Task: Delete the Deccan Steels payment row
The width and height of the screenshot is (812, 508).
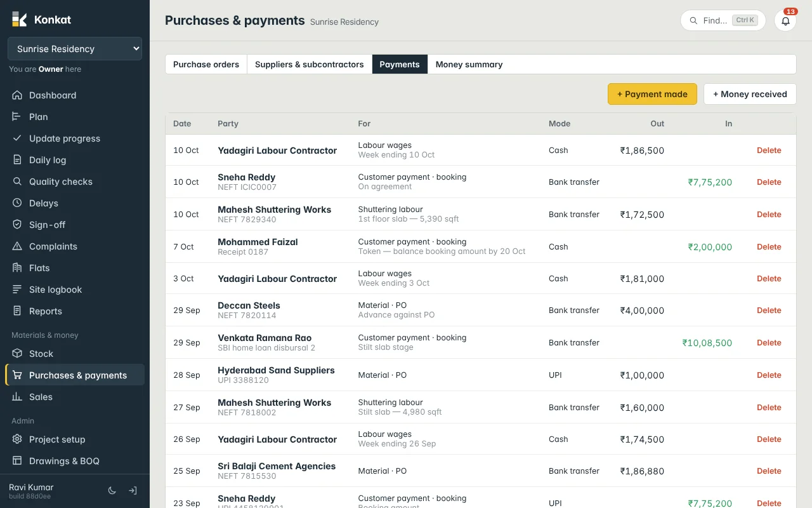Action: 769,311
